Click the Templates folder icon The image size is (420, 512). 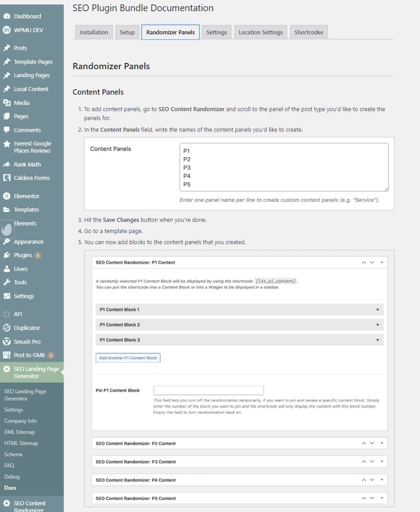[7, 210]
